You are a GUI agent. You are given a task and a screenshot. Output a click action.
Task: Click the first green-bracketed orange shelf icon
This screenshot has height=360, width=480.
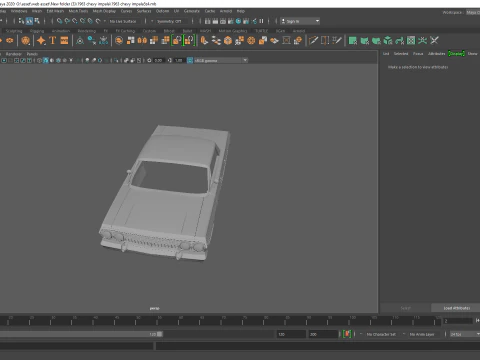tap(177, 40)
